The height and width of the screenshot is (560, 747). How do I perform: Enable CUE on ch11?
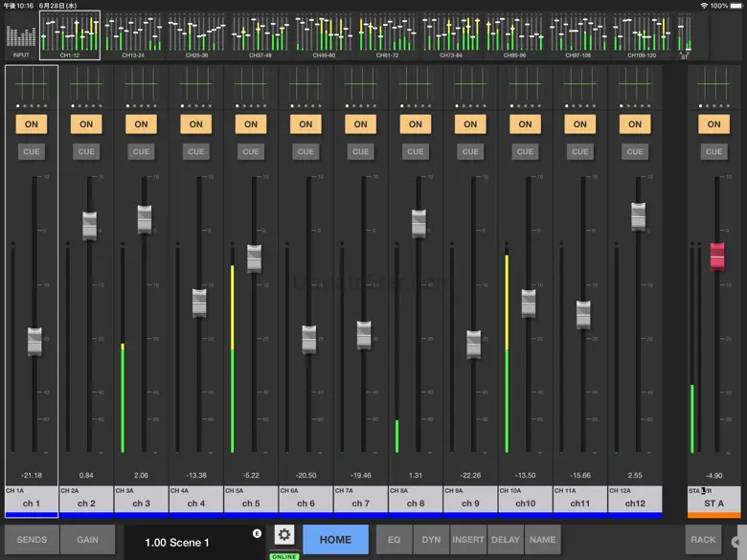pyautogui.click(x=579, y=152)
